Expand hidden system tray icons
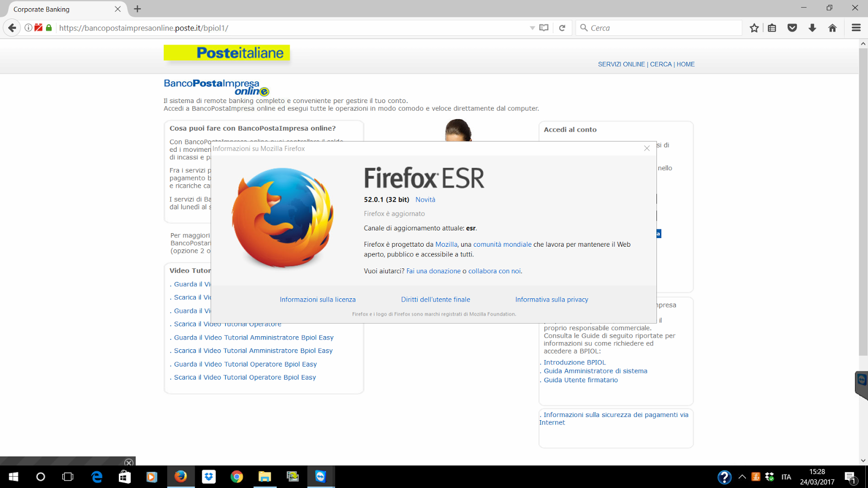868x488 pixels. click(742, 477)
